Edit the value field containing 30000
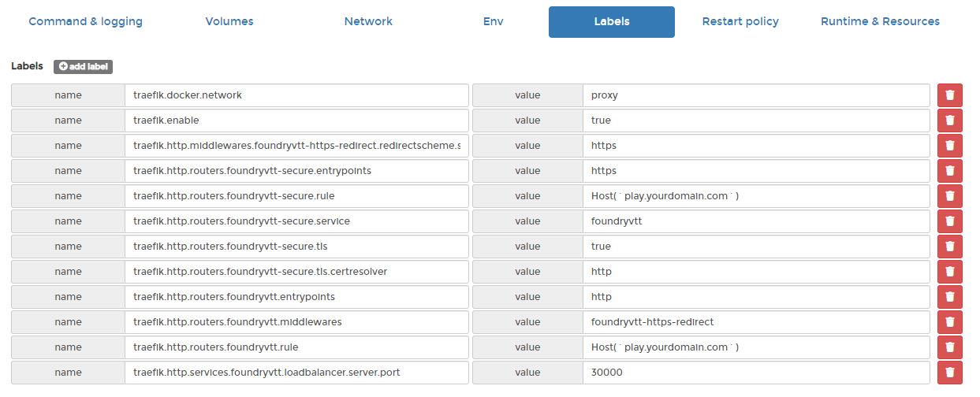This screenshot has height=397, width=980. click(x=755, y=373)
